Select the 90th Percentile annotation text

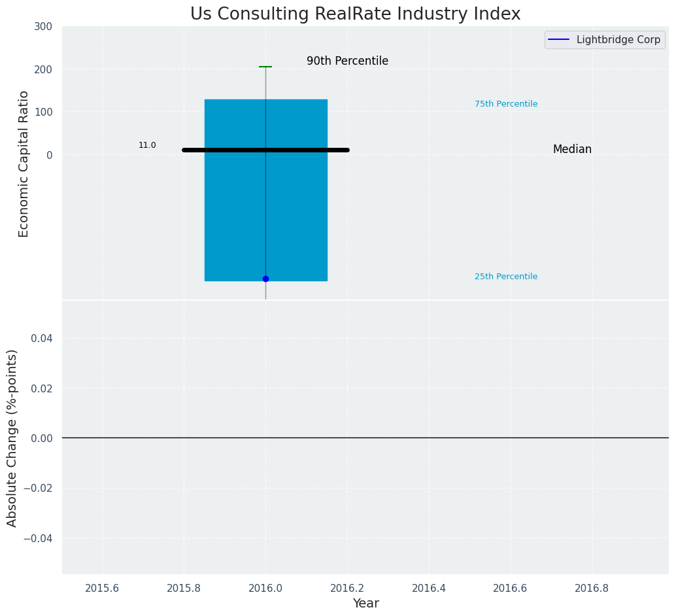point(348,61)
